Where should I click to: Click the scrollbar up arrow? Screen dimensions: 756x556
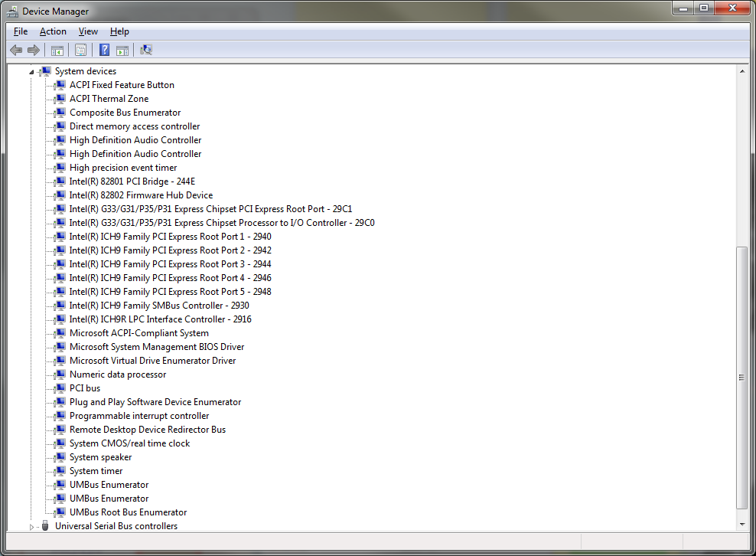742,71
